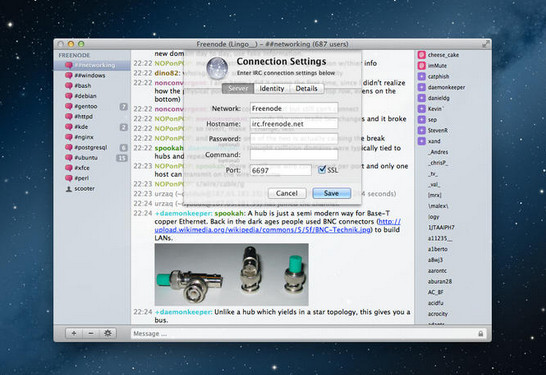Image resolution: width=546 pixels, height=375 pixels.
Task: Select user Kevin` in the user list
Action: coord(435,109)
